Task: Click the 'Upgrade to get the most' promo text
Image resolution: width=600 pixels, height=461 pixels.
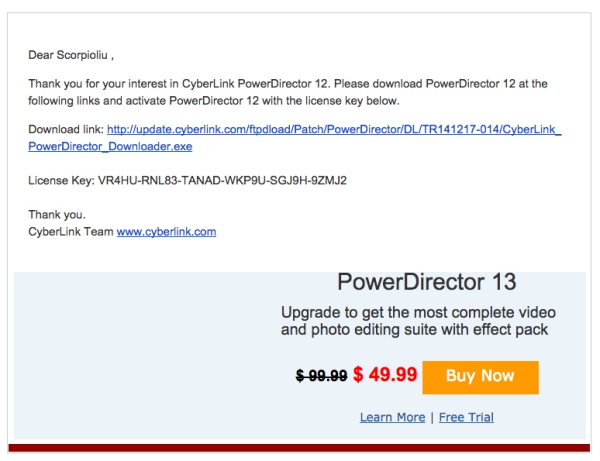Action: coord(418,312)
